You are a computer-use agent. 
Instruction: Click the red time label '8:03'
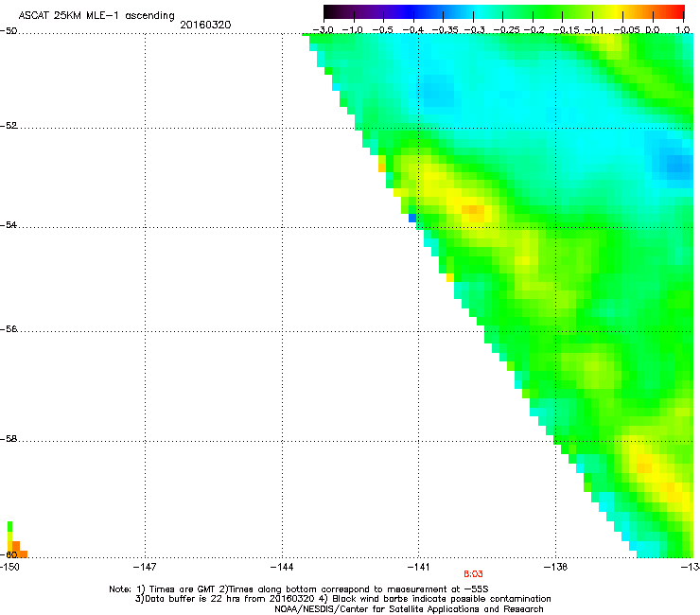[473, 574]
